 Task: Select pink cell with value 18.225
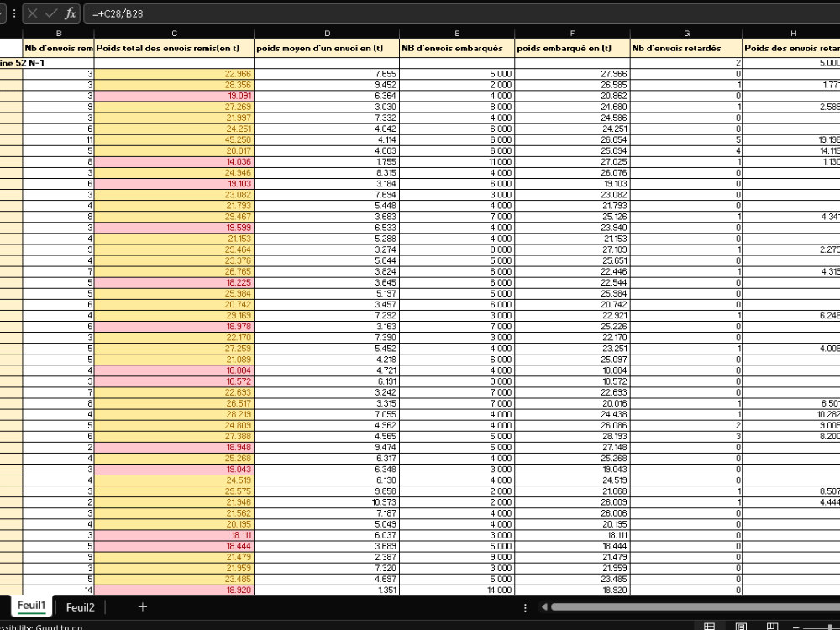pos(174,283)
